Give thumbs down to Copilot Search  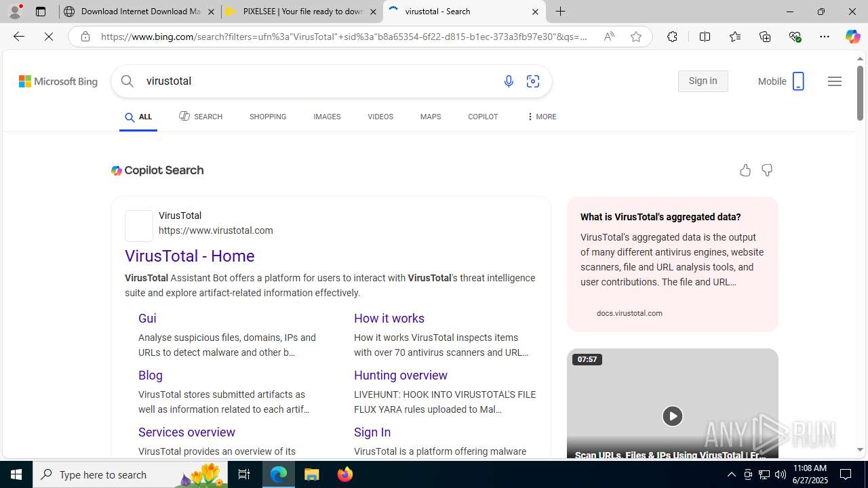tap(767, 170)
